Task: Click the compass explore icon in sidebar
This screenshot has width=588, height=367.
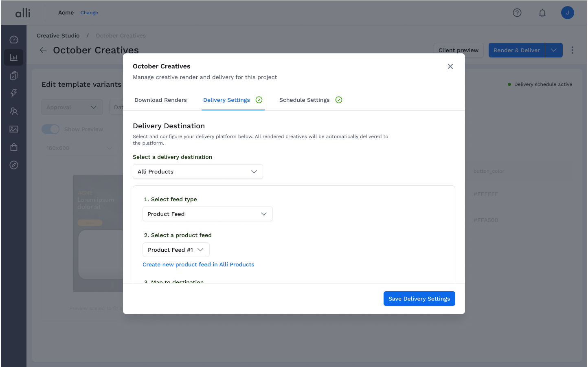Action: click(x=14, y=165)
